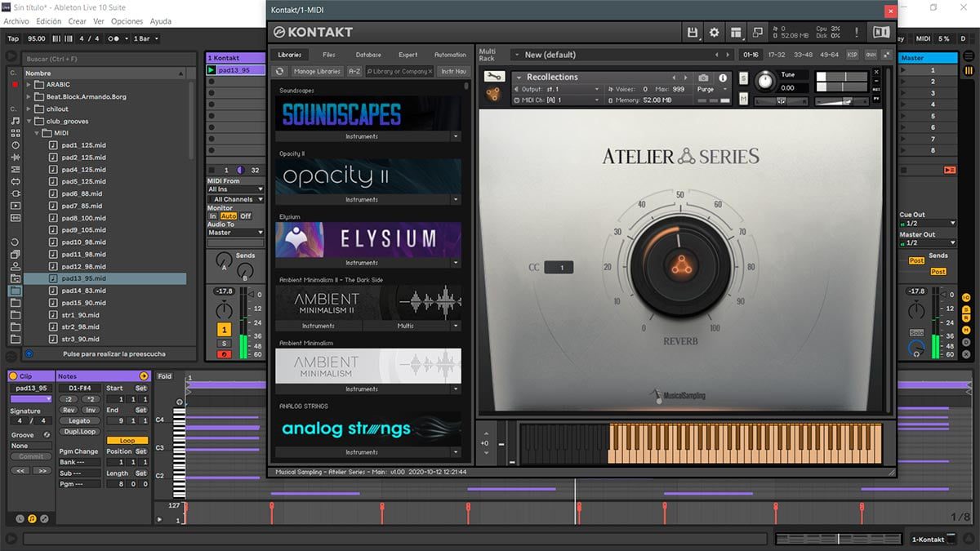This screenshot has width=980, height=551.
Task: Switch to Kontakt Automation tab
Action: pos(449,55)
